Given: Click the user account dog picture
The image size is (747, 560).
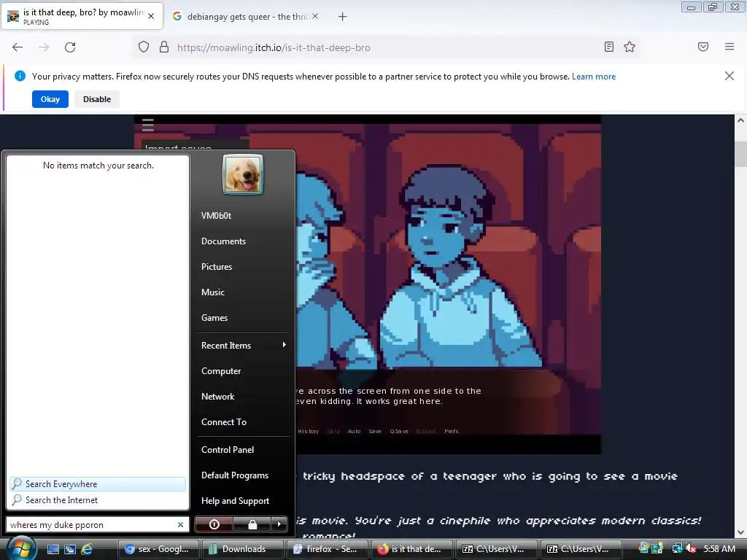Looking at the screenshot, I should pos(242,174).
